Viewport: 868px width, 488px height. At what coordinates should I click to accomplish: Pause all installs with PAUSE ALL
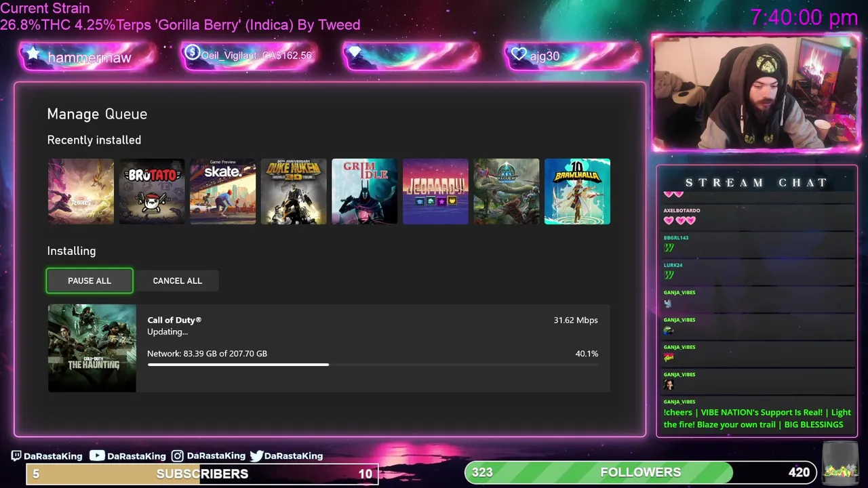(x=90, y=281)
